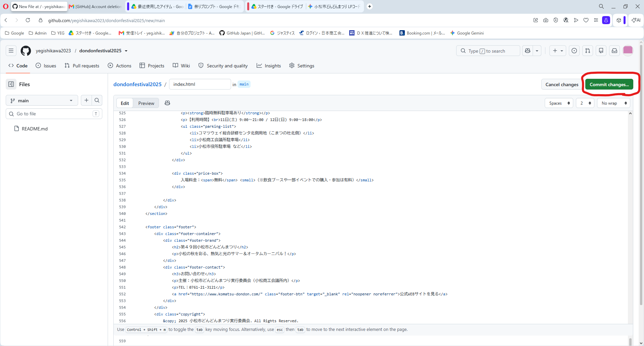Switch to the Code tab

(x=18, y=66)
